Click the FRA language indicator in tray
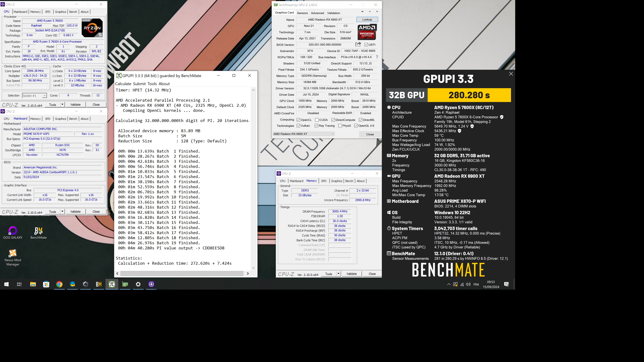Screen dimensions: 644x362 click(x=476, y=284)
